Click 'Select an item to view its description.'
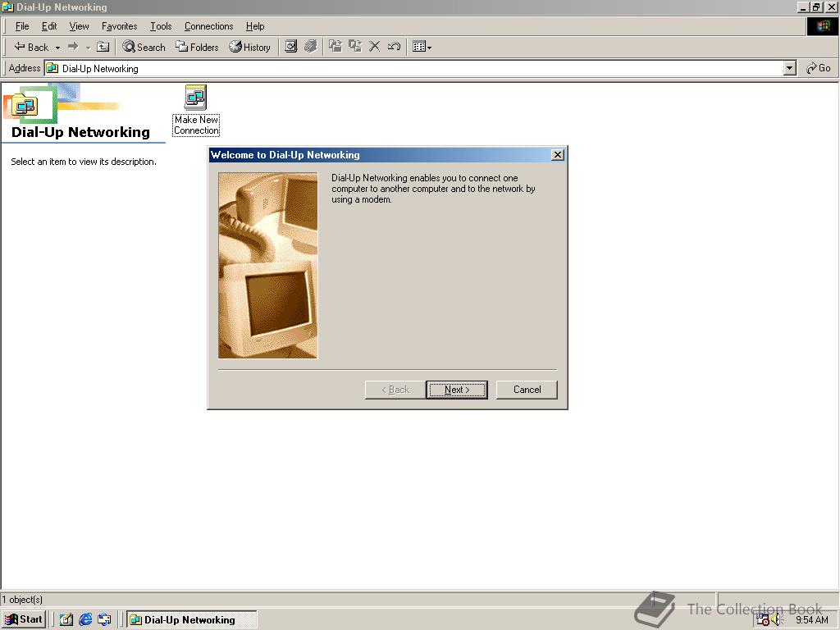The width and height of the screenshot is (840, 630). pos(84,162)
